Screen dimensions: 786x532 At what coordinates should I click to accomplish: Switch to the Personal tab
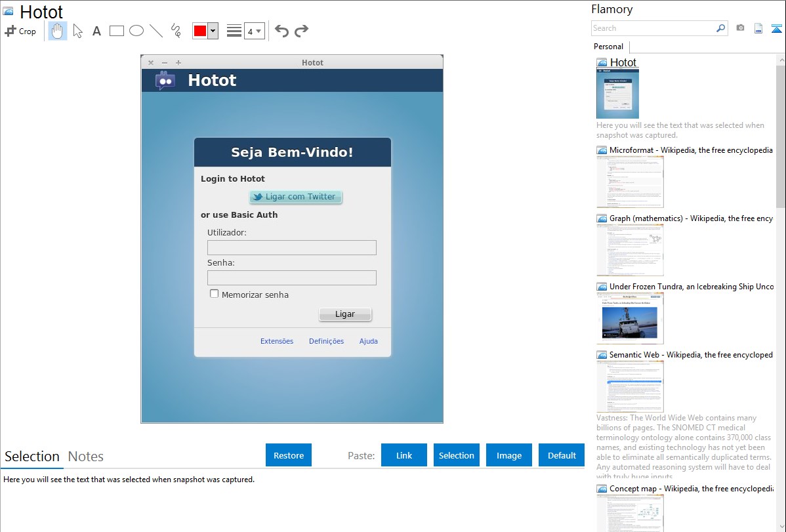click(609, 47)
